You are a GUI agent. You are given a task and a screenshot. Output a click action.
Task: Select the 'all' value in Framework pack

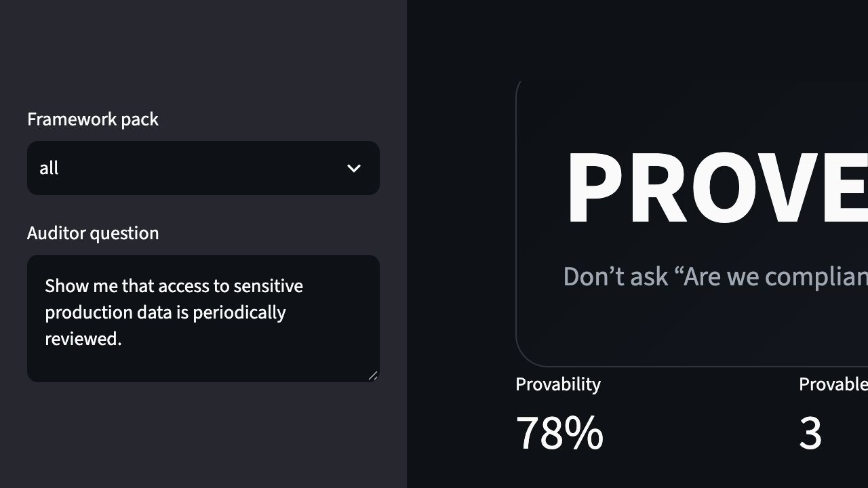pyautogui.click(x=49, y=168)
